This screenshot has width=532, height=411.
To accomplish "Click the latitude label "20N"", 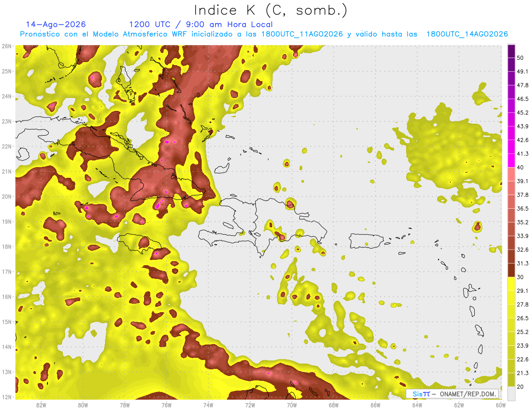I will pyautogui.click(x=6, y=196).
